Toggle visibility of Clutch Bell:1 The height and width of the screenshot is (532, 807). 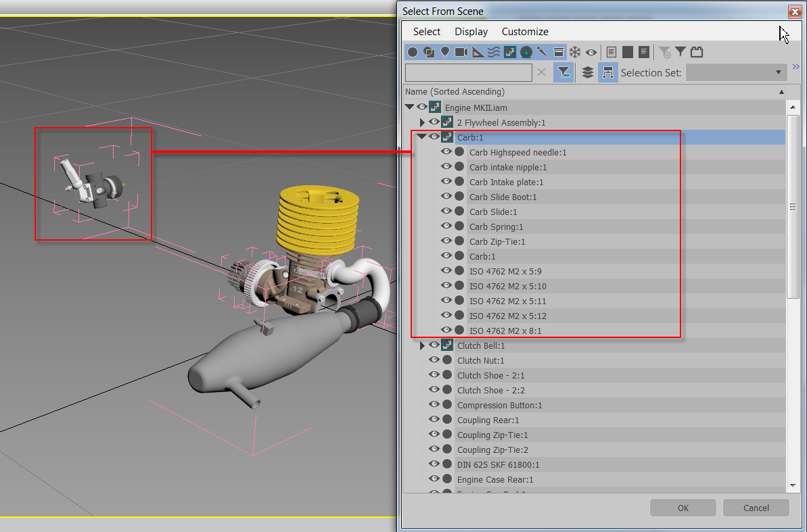434,345
